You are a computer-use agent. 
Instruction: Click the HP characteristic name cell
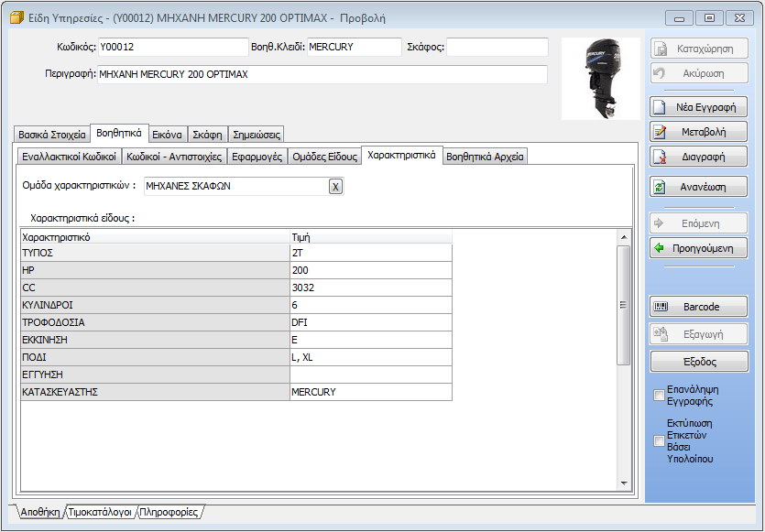(x=155, y=270)
